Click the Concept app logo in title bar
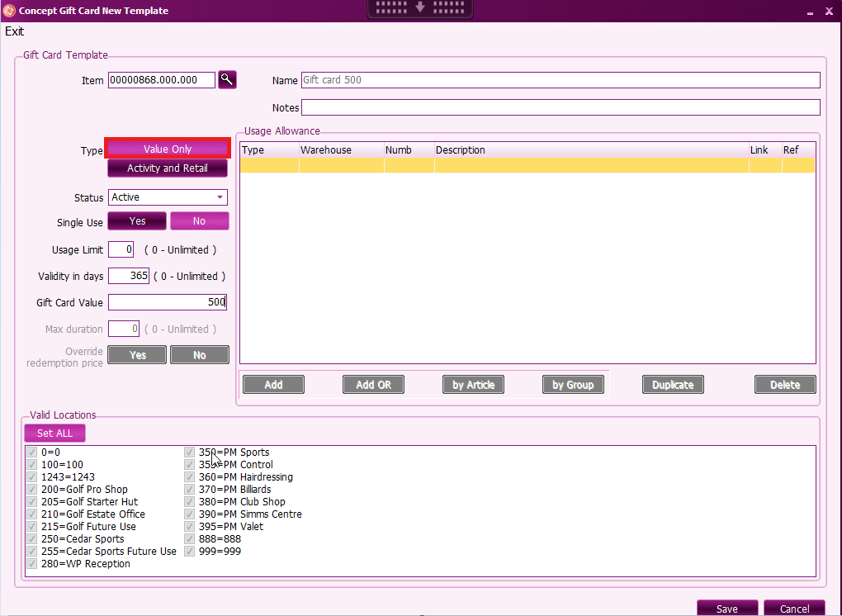Image resolution: width=842 pixels, height=616 pixels. coord(9,10)
